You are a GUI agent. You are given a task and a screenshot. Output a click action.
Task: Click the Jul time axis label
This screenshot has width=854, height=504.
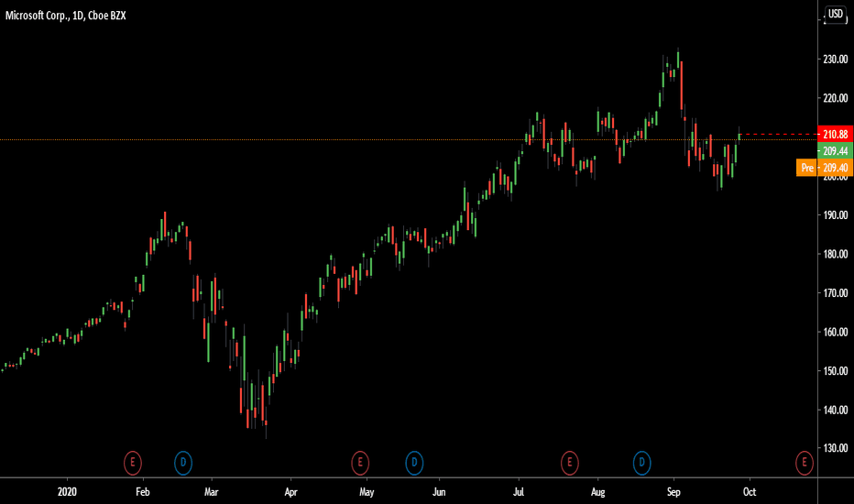519,492
